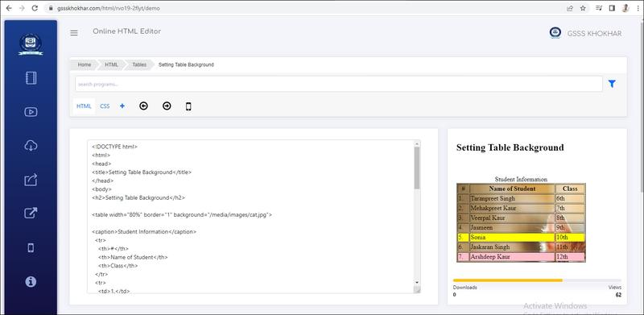Bookmark this page with the star icon
Screen dimensions: 644x315
pos(582,8)
